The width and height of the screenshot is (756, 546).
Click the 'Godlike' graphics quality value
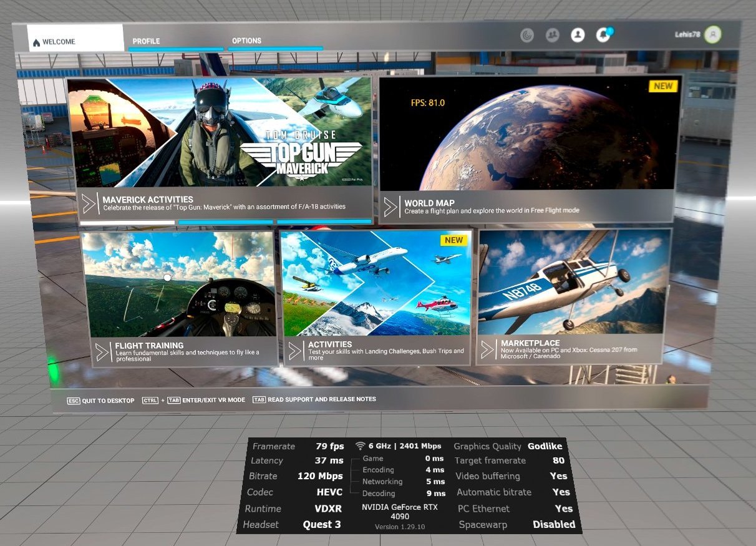point(545,446)
